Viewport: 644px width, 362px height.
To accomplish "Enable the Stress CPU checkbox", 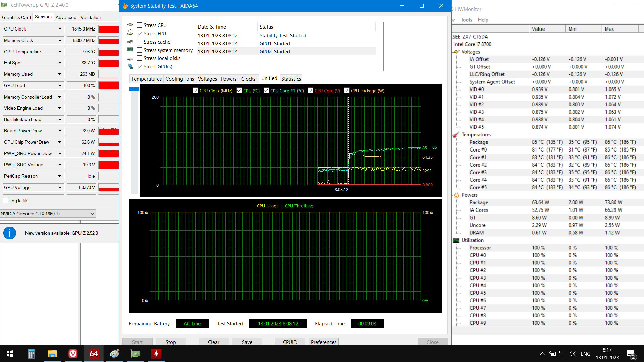I will (140, 25).
